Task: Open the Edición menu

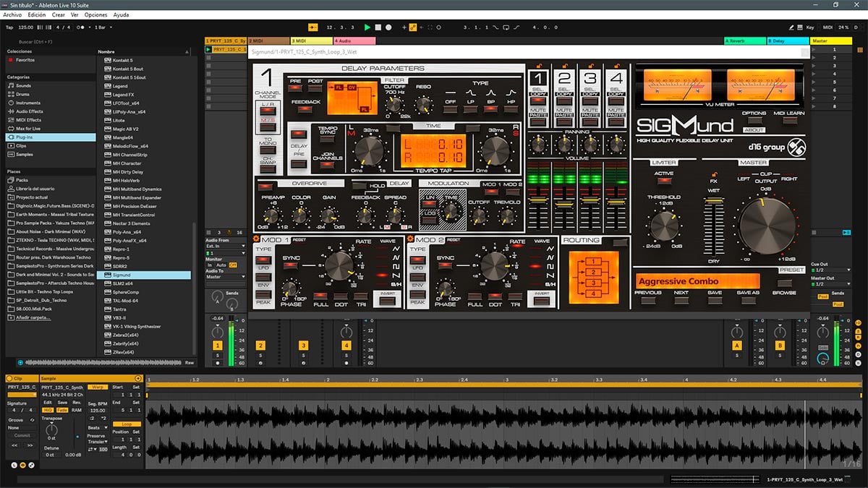Action: click(x=36, y=14)
